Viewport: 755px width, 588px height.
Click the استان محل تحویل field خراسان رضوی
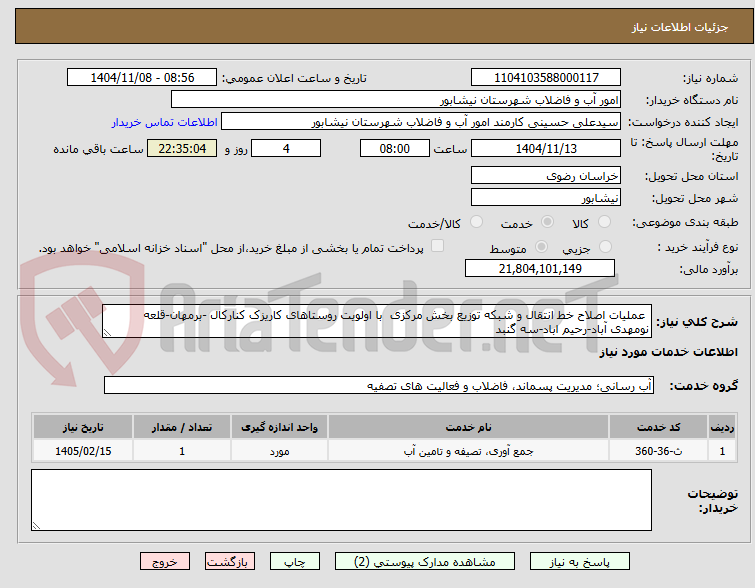(546, 176)
